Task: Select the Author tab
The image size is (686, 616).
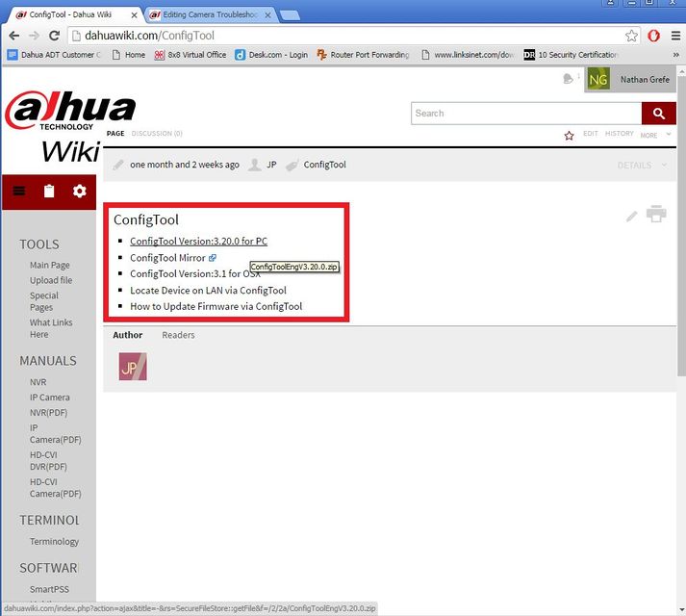Action: click(128, 335)
